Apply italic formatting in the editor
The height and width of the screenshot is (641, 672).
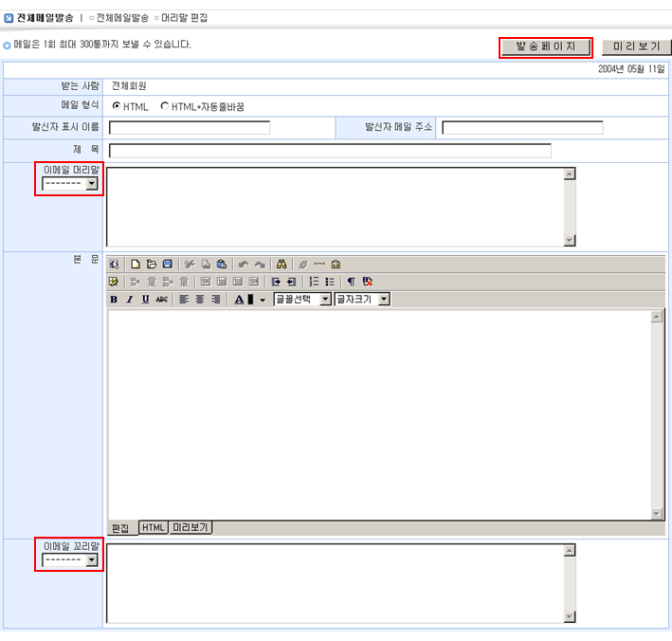pos(130,300)
